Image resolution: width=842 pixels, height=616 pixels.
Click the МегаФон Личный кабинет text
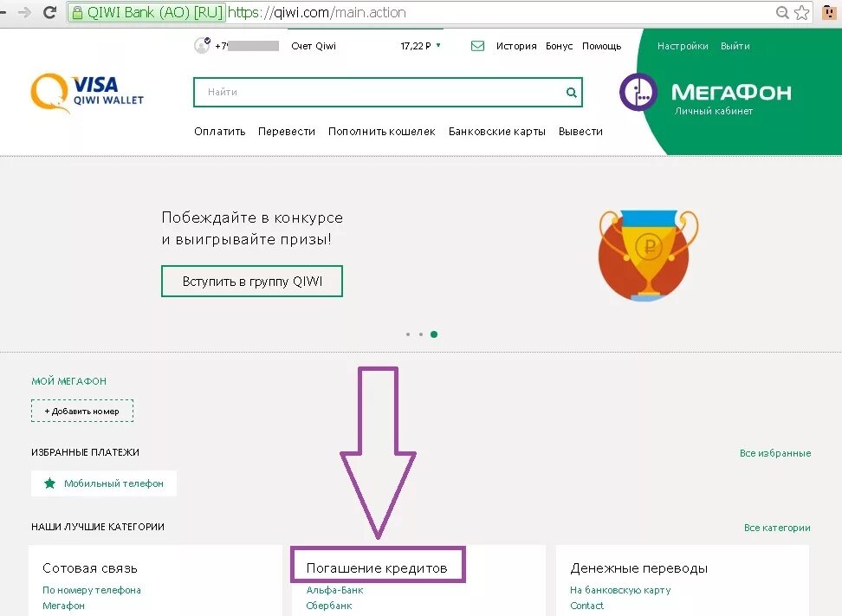[731, 98]
